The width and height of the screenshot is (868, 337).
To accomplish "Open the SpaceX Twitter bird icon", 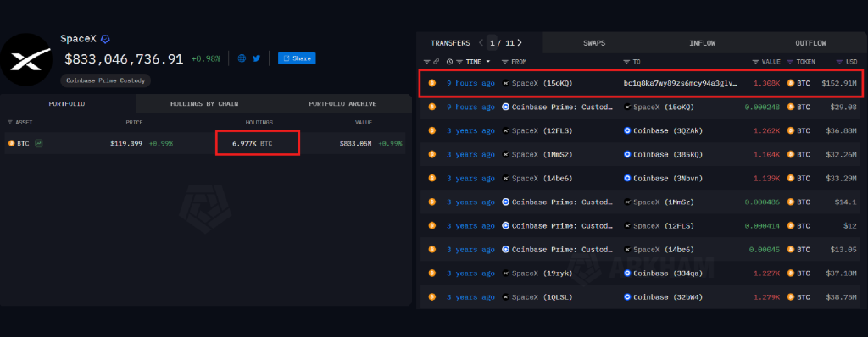I will tap(256, 58).
